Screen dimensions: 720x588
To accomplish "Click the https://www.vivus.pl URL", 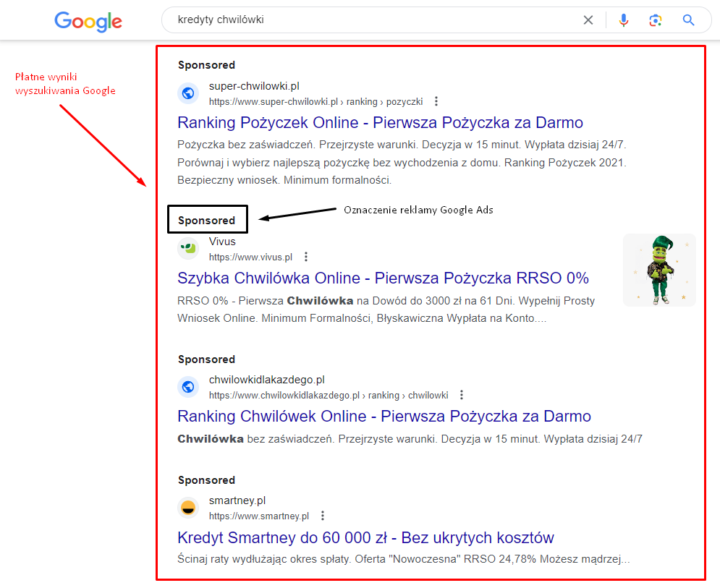I will 250,257.
